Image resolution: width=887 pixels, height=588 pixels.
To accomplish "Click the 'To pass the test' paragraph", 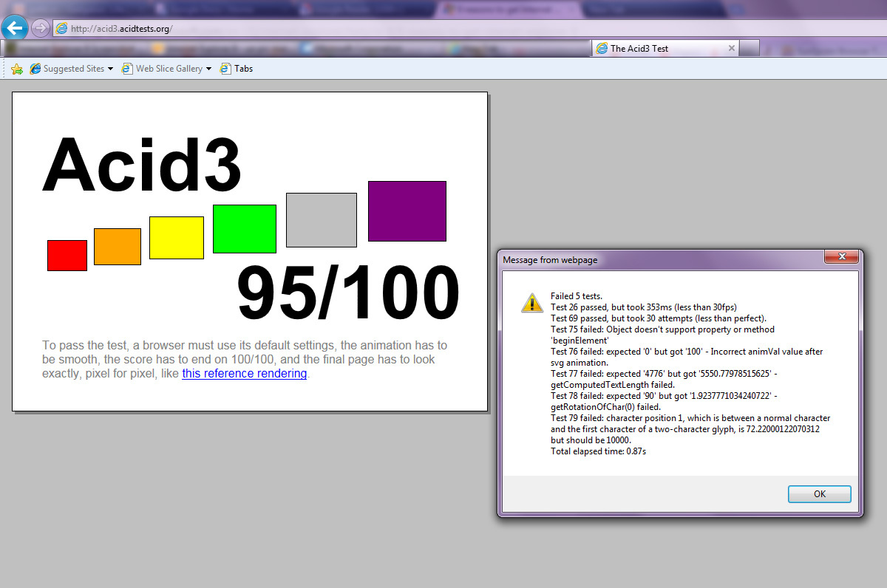I will (x=245, y=359).
